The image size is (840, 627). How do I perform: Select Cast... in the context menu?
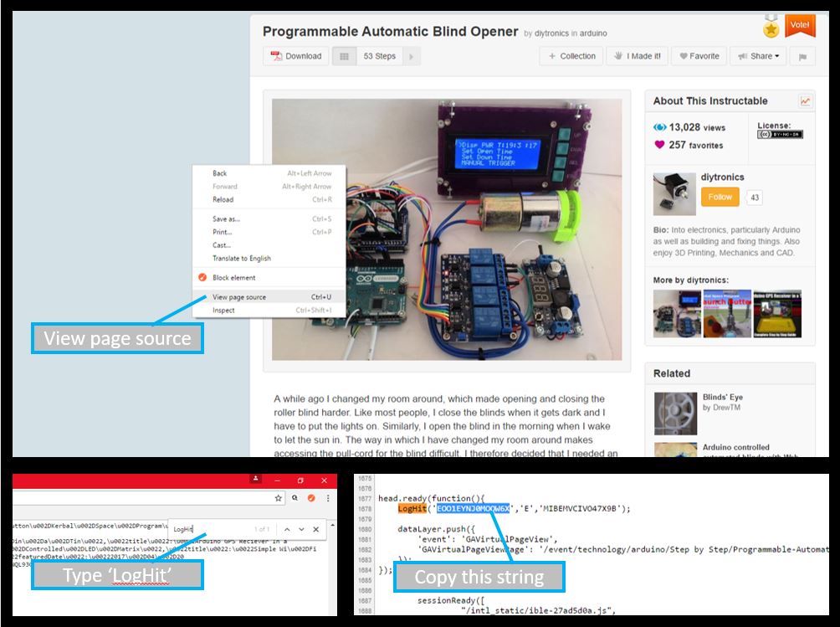[x=269, y=245]
